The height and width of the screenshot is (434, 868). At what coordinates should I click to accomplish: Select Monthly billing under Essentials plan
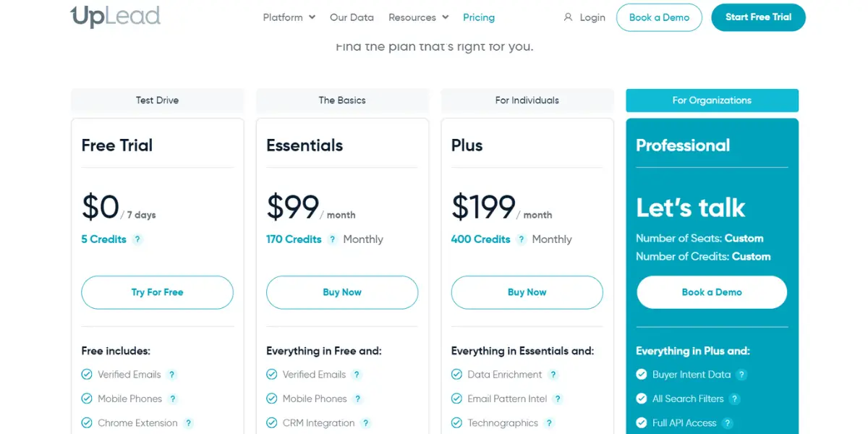pyautogui.click(x=363, y=239)
